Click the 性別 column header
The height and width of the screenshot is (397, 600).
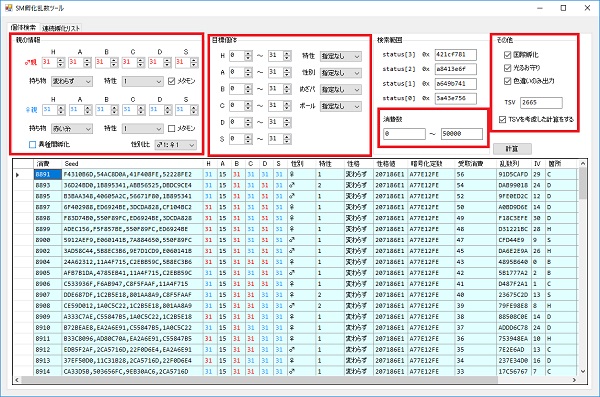coord(302,164)
